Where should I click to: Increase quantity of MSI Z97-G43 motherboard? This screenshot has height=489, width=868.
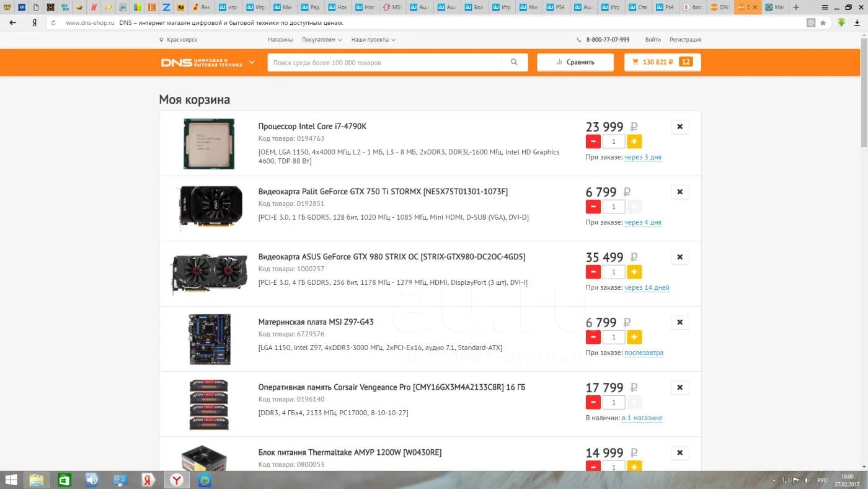click(634, 337)
